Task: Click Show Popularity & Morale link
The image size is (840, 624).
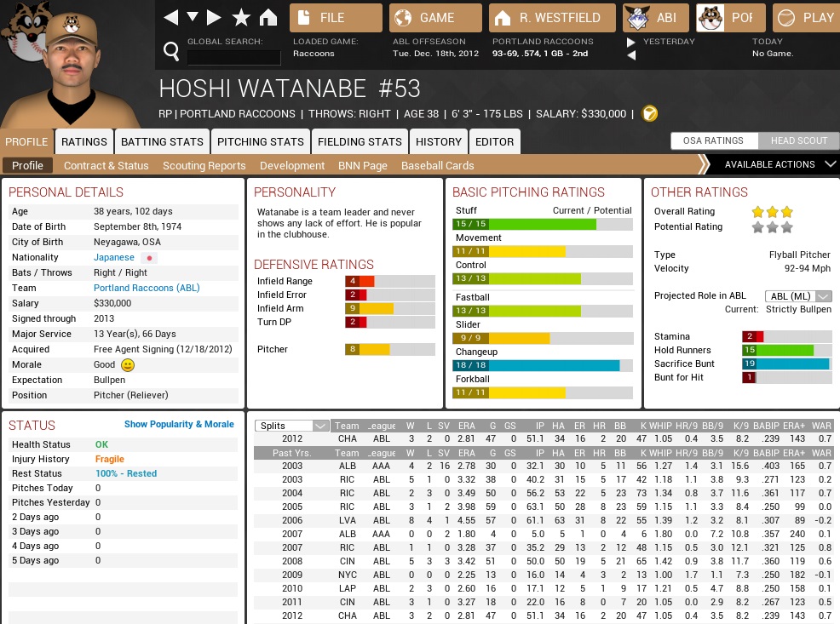Action: click(x=179, y=424)
